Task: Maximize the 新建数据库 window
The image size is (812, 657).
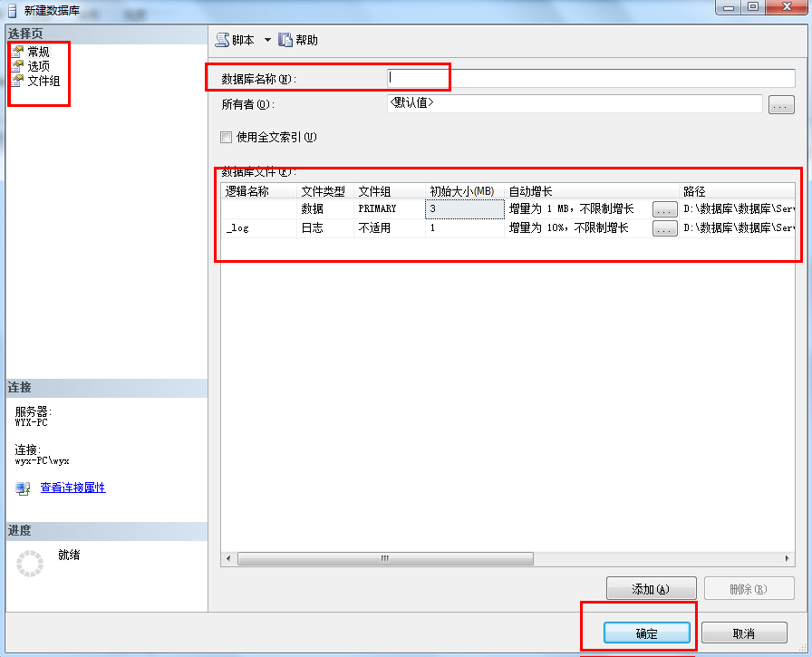Action: click(x=753, y=6)
